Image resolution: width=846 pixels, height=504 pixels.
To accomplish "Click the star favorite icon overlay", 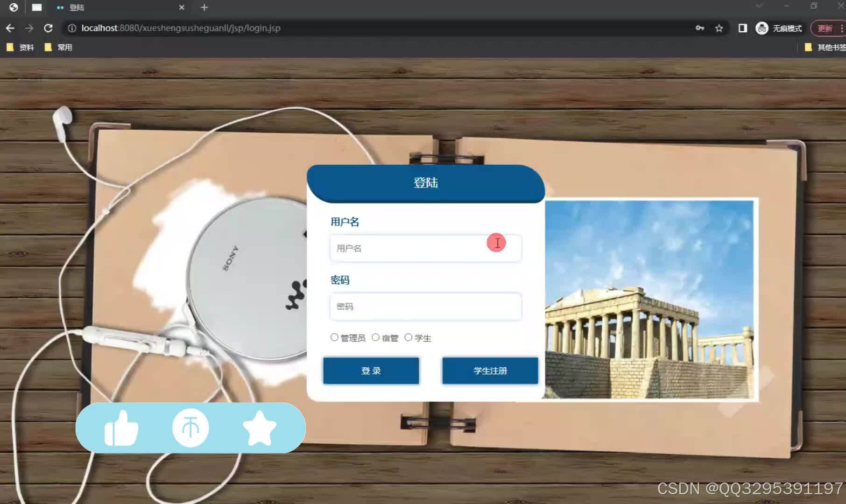I will coord(260,428).
